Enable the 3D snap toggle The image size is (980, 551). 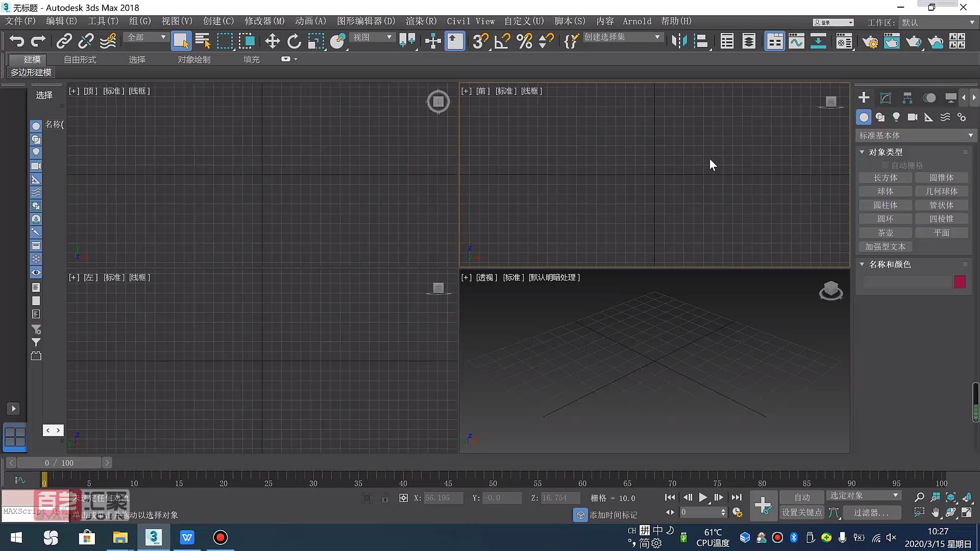click(x=480, y=41)
